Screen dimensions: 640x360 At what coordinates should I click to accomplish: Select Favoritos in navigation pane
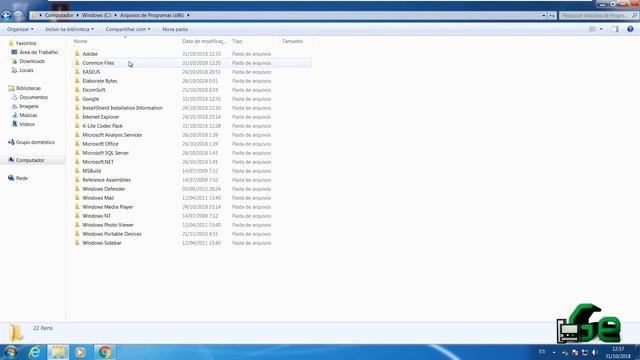click(x=26, y=43)
